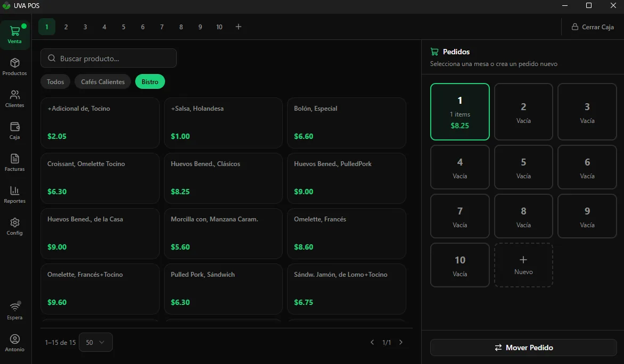Viewport: 624px width, 364px height.
Task: Add Pulled Pork, Sándwich product
Action: pyautogui.click(x=223, y=289)
